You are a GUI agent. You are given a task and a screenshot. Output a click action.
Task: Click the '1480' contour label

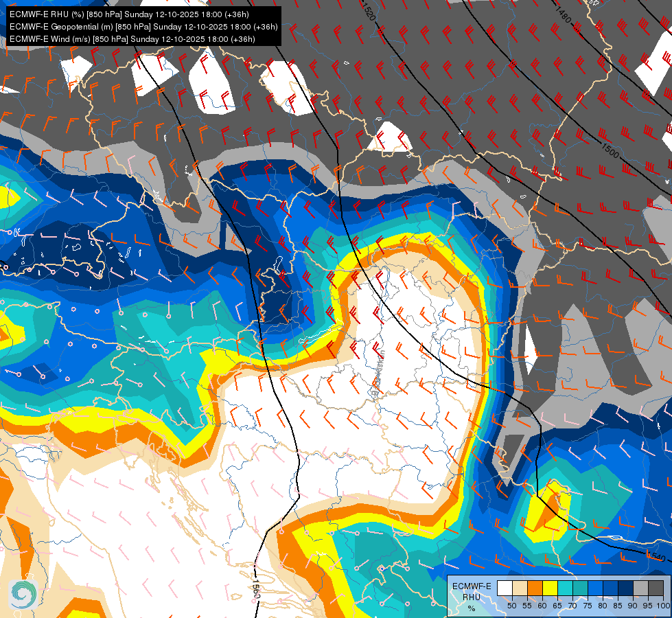(x=563, y=15)
